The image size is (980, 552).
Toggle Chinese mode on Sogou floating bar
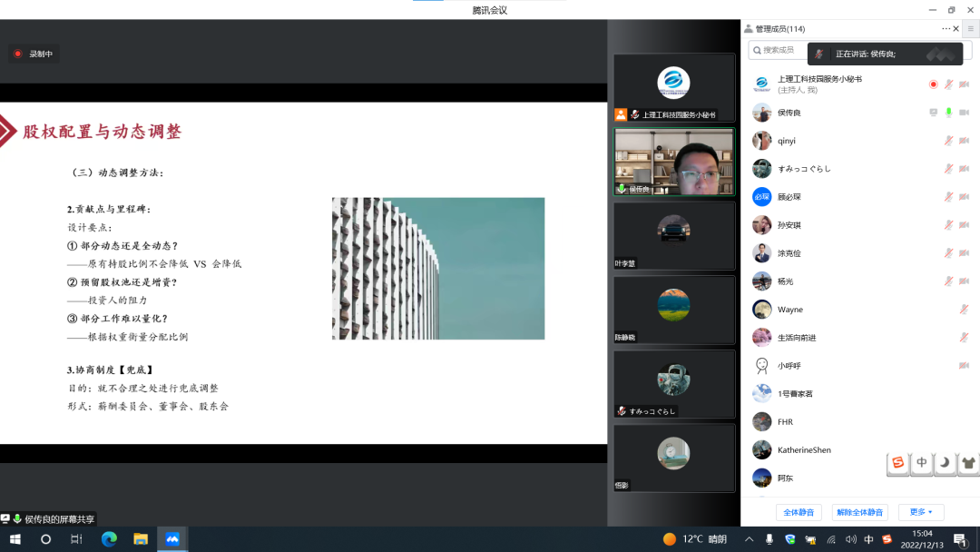pyautogui.click(x=922, y=463)
